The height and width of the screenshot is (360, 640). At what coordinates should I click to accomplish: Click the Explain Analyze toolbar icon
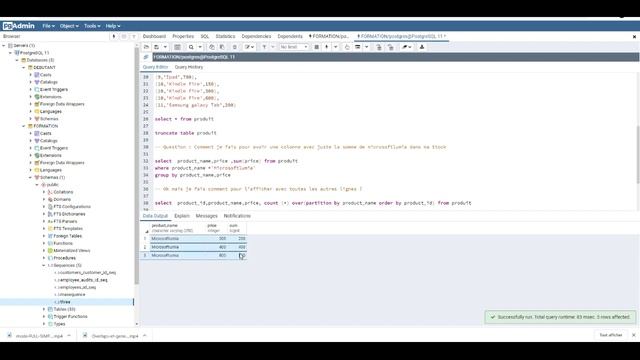click(x=358, y=47)
